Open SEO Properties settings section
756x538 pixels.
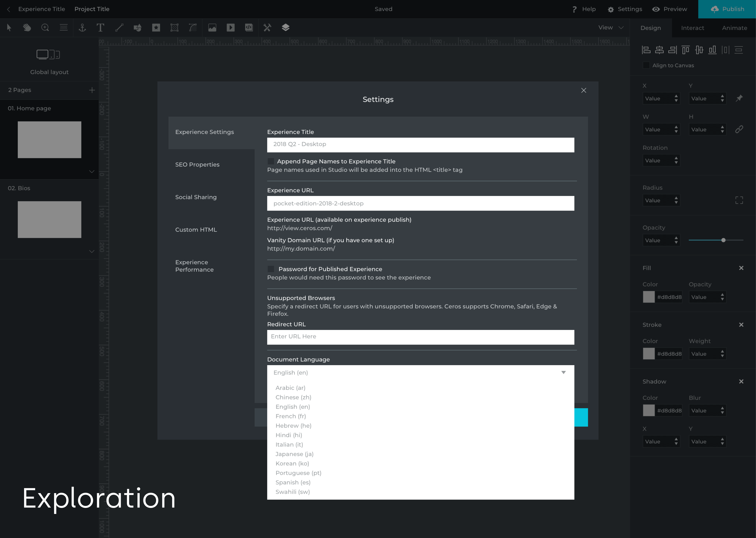(197, 165)
